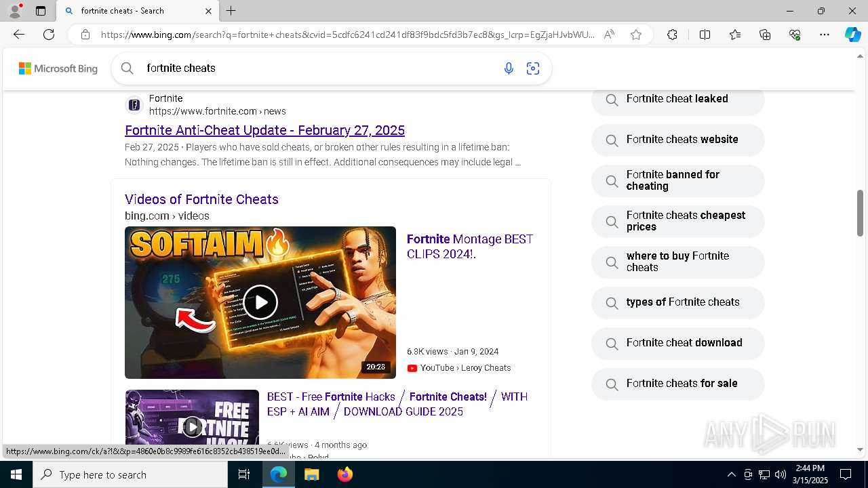Image resolution: width=868 pixels, height=488 pixels.
Task: Select Fortnite cheats for sale suggestion
Action: (678, 384)
